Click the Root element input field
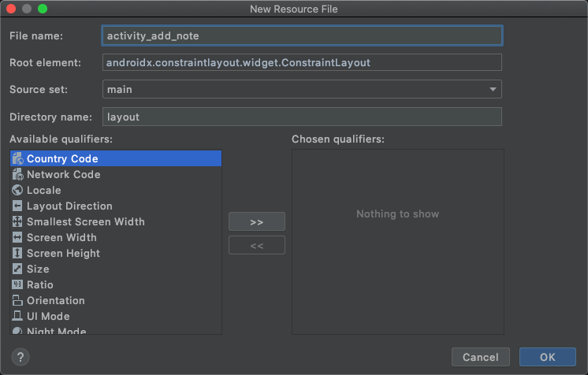This screenshot has height=375, width=588. coord(302,62)
